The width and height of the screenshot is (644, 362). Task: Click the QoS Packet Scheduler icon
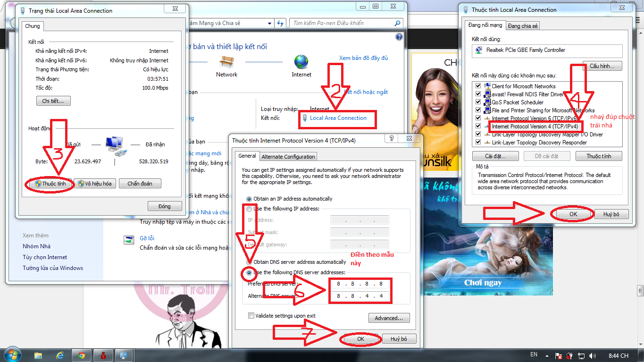point(487,102)
